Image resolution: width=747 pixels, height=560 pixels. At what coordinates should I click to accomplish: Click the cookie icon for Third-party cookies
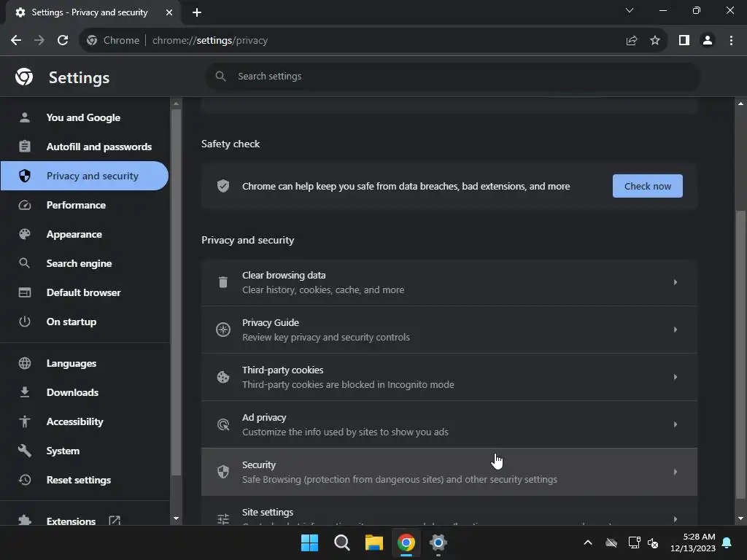pos(223,377)
